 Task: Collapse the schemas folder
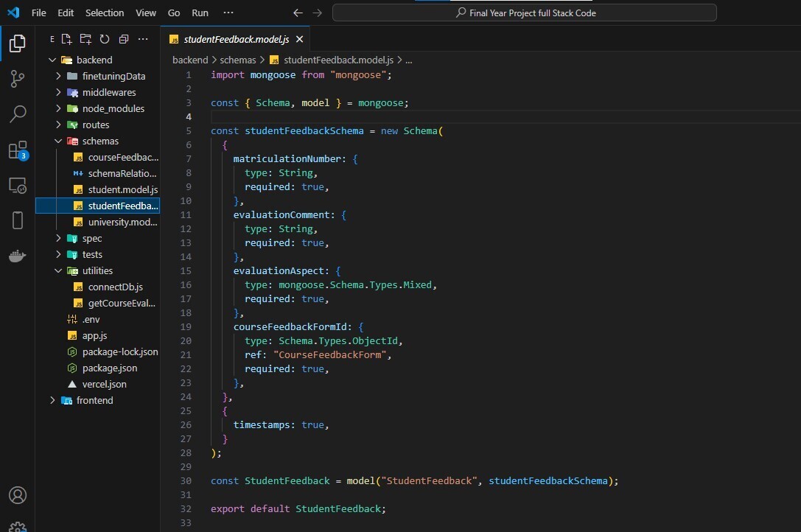pyautogui.click(x=100, y=141)
